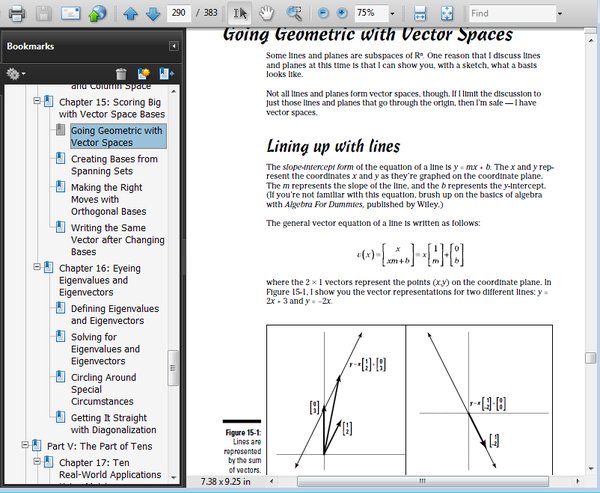Collapse the Chapter 17 bookmark node
600x493 pixels.
tap(37, 461)
